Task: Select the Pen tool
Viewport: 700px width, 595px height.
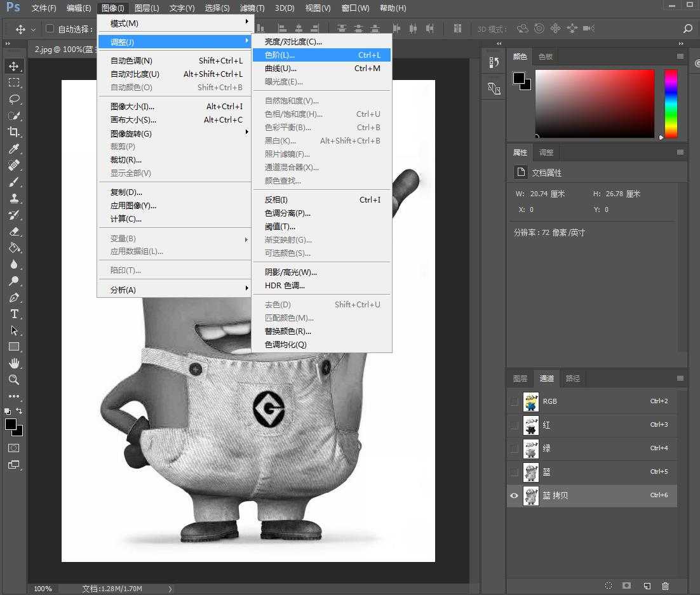Action: click(14, 297)
